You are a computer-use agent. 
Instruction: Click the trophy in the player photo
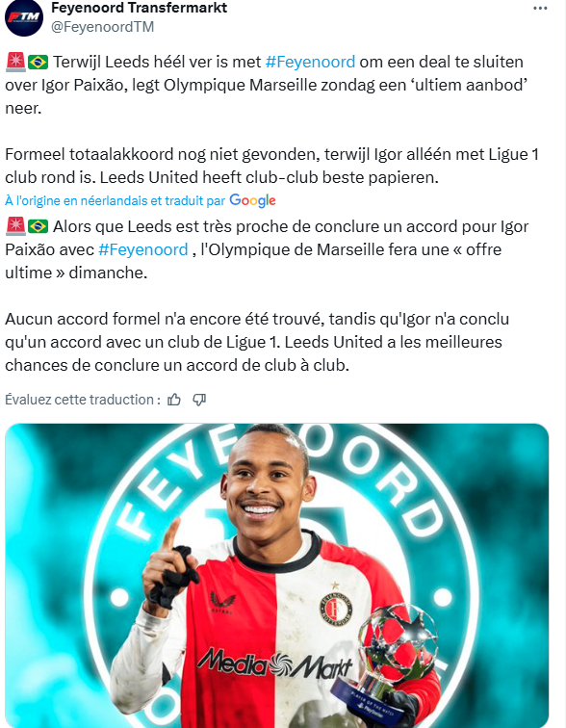click(x=392, y=663)
